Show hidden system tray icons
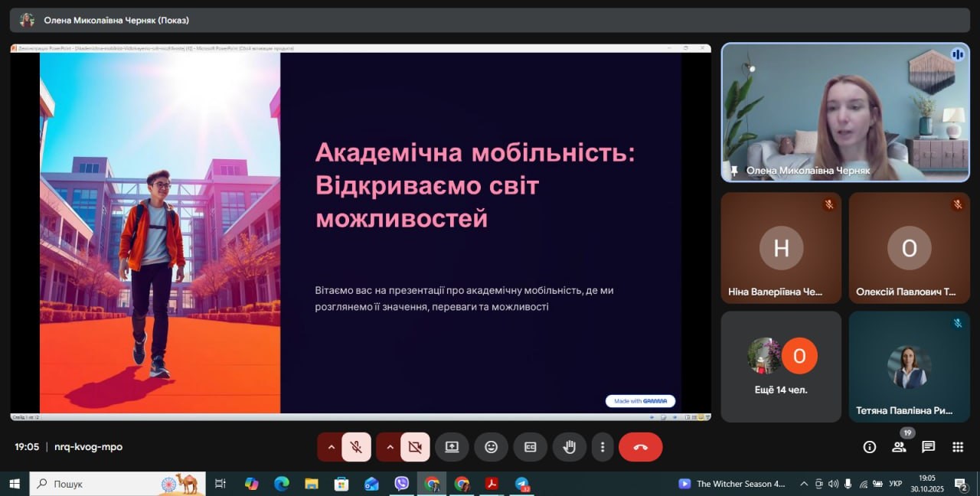Viewport: 980px width, 496px height. 803,484
